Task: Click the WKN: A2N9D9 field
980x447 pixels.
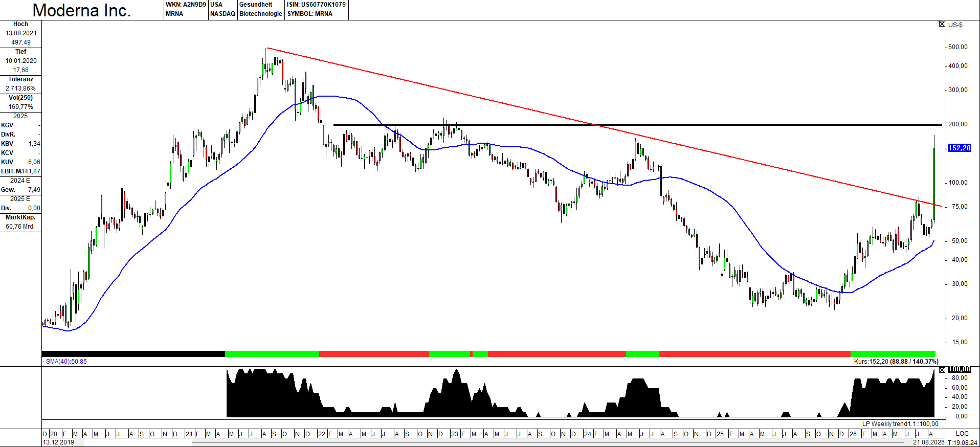Action: [x=186, y=5]
